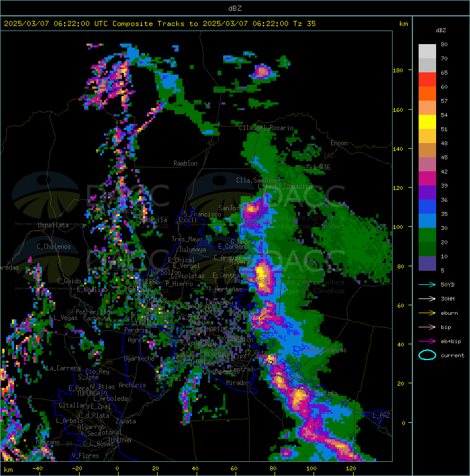This screenshot has width=470, height=476.
Task: Click the 'Tres_Mayo' map label
Action: (186, 239)
